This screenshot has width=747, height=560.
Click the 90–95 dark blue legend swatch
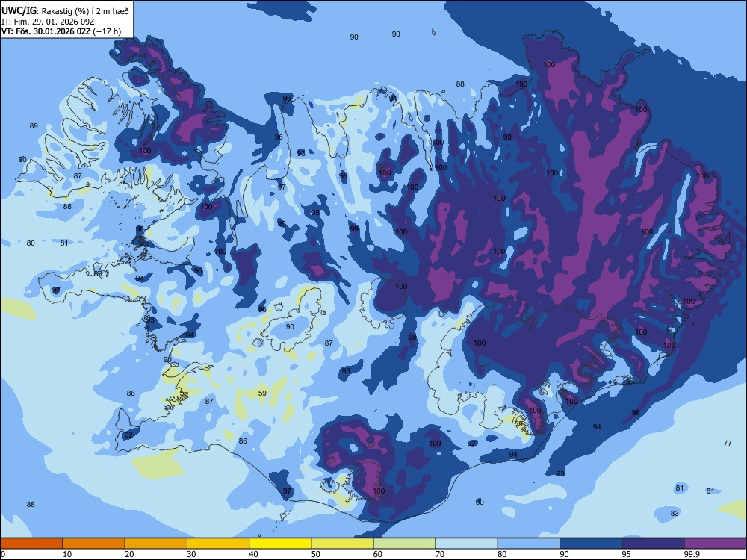pos(591,544)
